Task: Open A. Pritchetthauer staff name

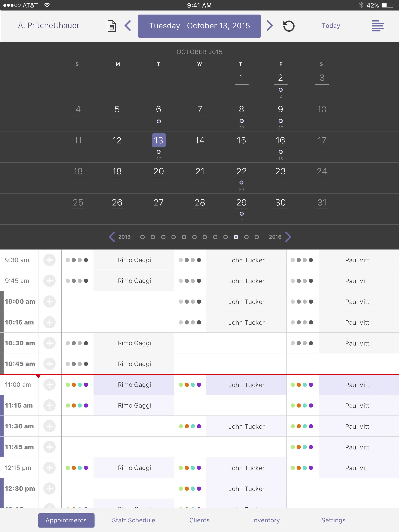Action: [49, 26]
